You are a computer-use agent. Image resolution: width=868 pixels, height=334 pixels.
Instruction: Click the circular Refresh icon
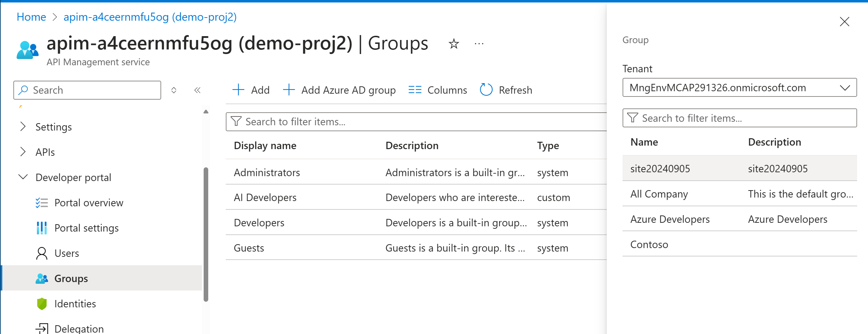click(486, 90)
